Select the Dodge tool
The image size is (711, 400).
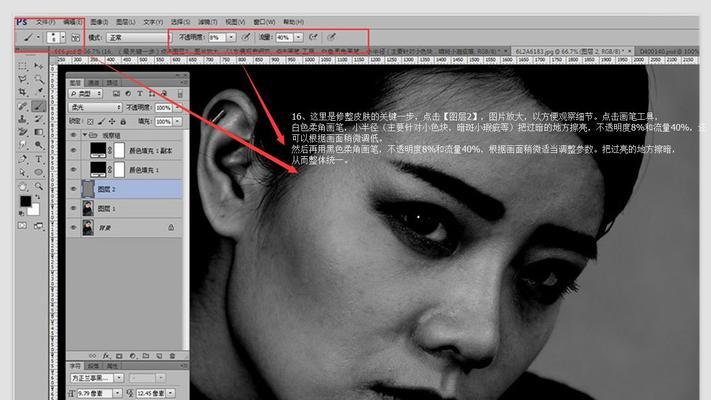(x=39, y=146)
